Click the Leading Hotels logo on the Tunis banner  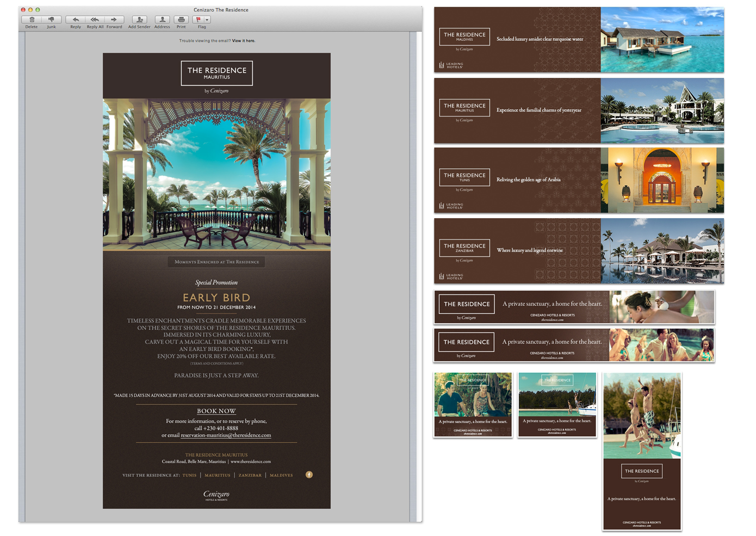pos(451,206)
